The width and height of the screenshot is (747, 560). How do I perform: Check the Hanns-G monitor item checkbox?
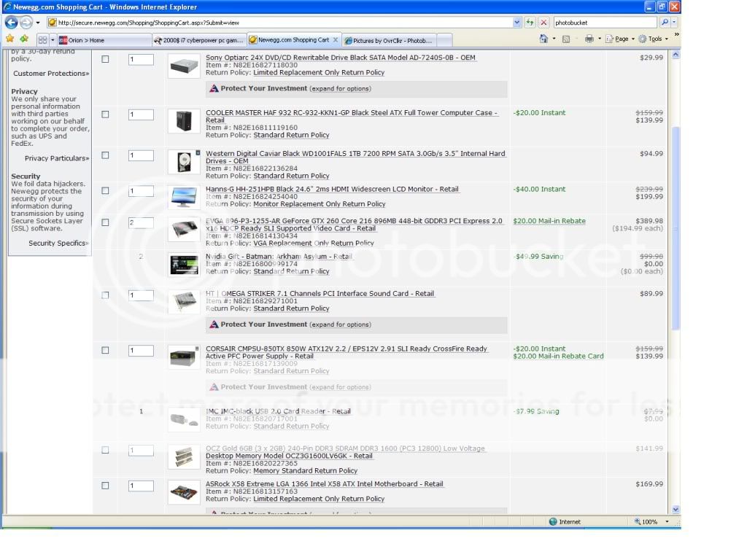coord(105,190)
